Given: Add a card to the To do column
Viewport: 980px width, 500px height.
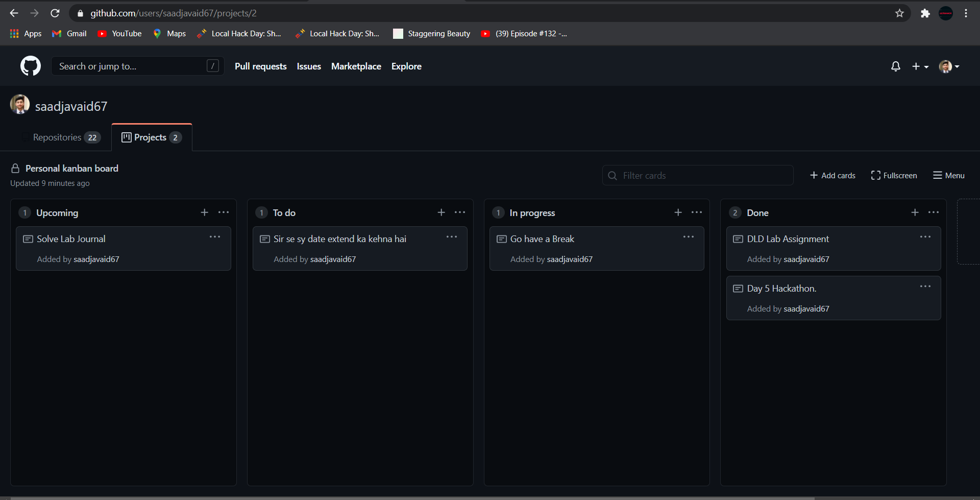Looking at the screenshot, I should pos(441,212).
